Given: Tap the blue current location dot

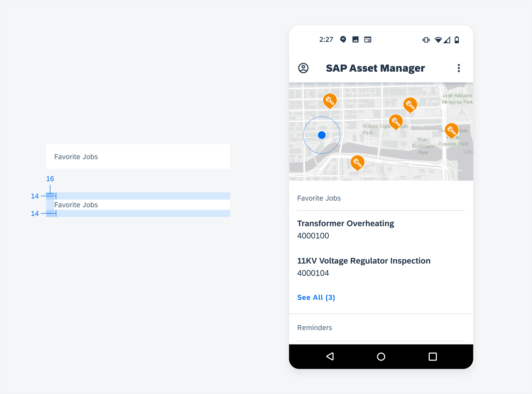Looking at the screenshot, I should 322,135.
